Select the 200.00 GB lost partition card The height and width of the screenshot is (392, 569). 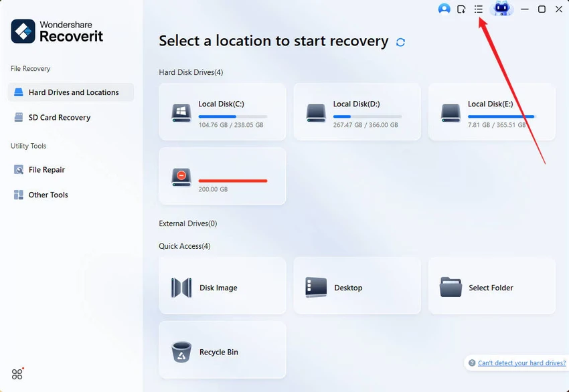click(x=222, y=176)
